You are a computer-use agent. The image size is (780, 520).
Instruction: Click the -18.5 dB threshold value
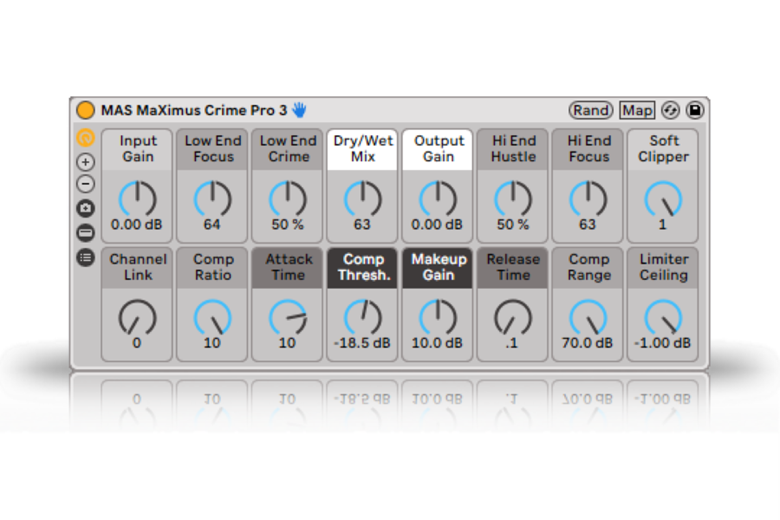point(362,343)
